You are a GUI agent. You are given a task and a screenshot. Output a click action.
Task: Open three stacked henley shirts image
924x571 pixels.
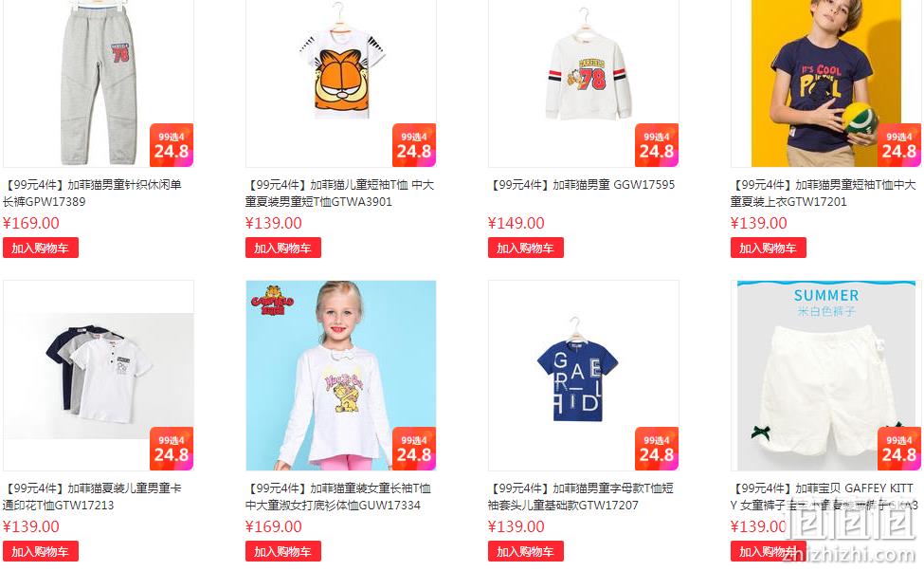point(99,376)
